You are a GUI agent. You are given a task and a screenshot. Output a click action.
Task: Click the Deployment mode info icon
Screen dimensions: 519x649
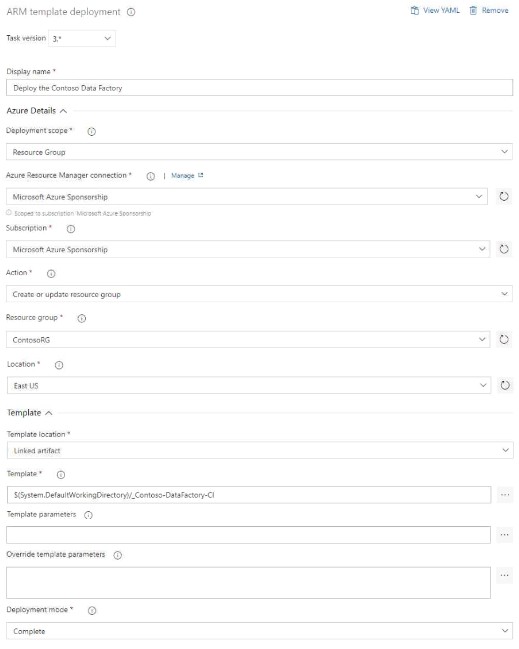click(92, 611)
